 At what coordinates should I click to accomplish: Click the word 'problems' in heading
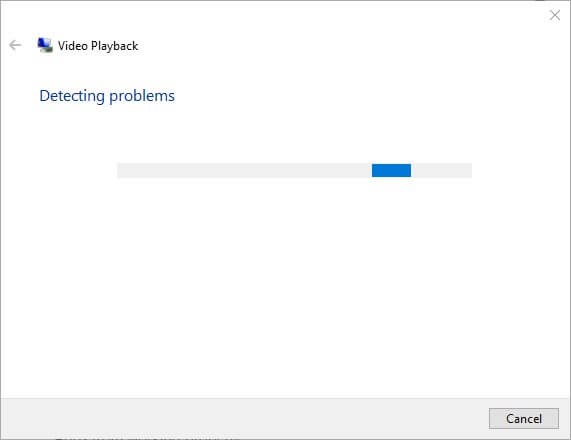[x=142, y=96]
